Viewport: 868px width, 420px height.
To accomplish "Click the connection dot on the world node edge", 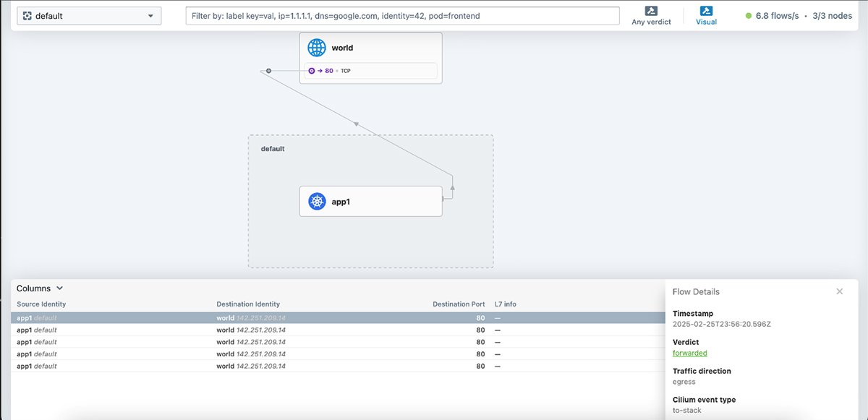I will click(x=268, y=71).
